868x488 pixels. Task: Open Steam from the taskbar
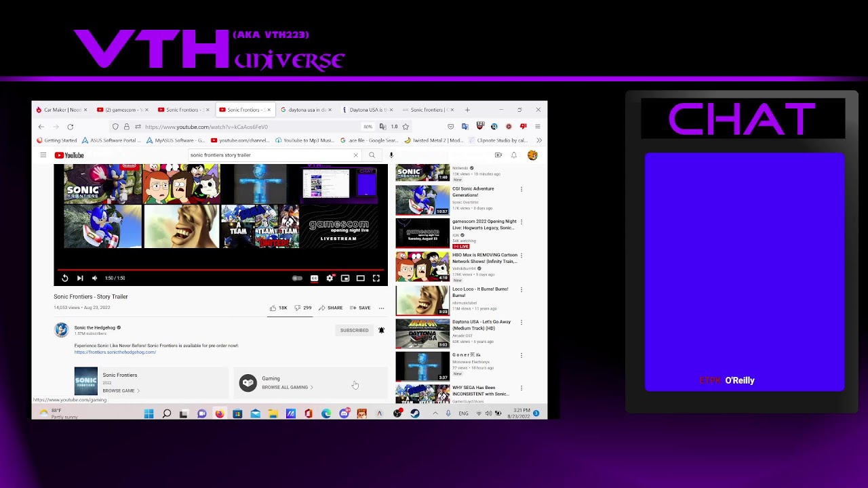click(415, 413)
